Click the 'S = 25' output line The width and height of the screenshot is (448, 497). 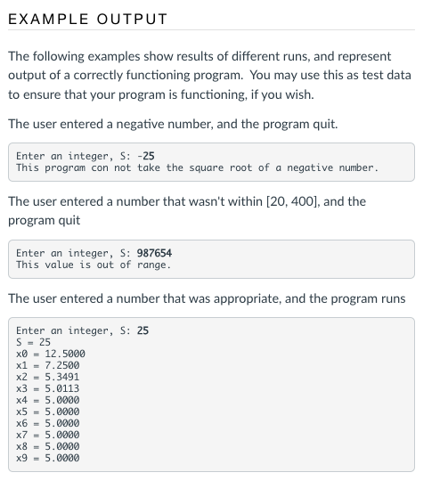click(x=33, y=342)
